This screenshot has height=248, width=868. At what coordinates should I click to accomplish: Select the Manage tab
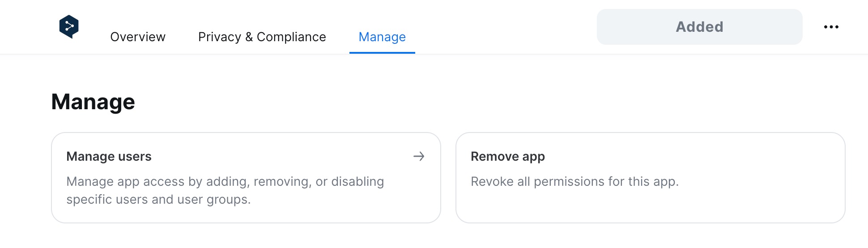(x=382, y=37)
